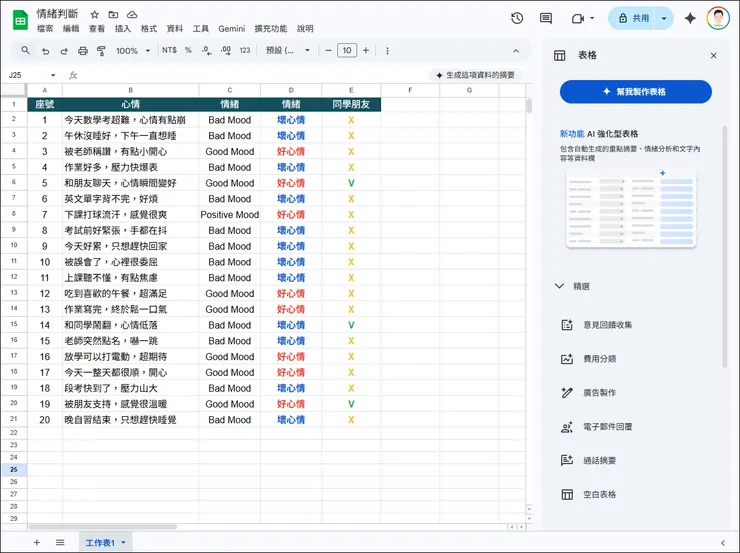Open the 擴充功能 menu
The height and width of the screenshot is (553, 740).
(x=271, y=29)
